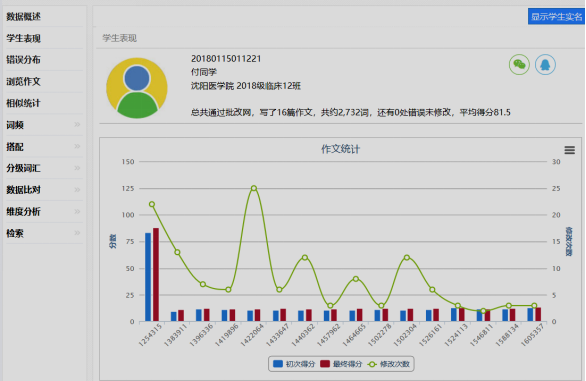Click the 显示学生实名 button
586x381 pixels.
[556, 16]
